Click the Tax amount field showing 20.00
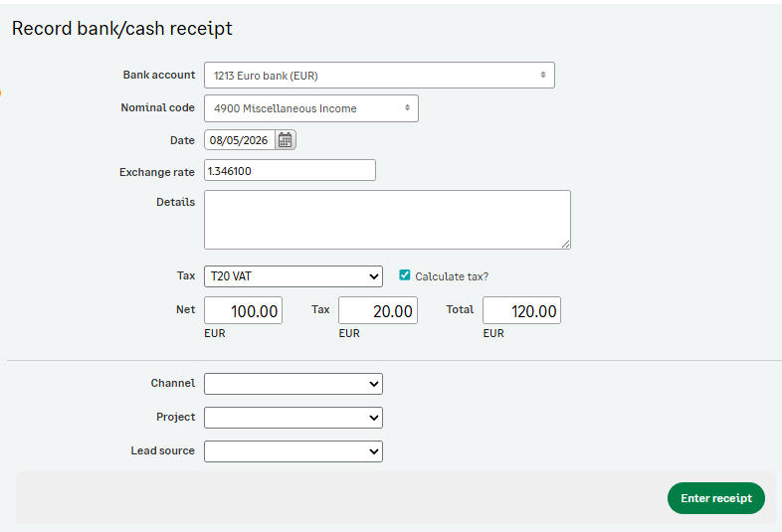782x532 pixels. [378, 310]
